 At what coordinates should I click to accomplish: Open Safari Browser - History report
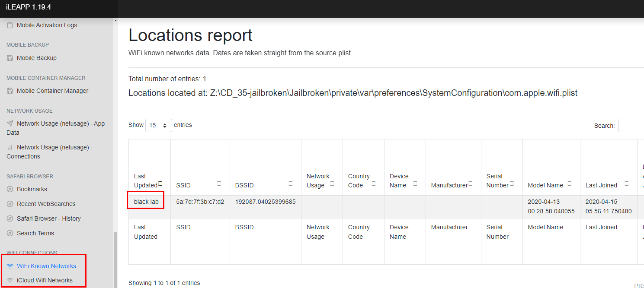48,218
